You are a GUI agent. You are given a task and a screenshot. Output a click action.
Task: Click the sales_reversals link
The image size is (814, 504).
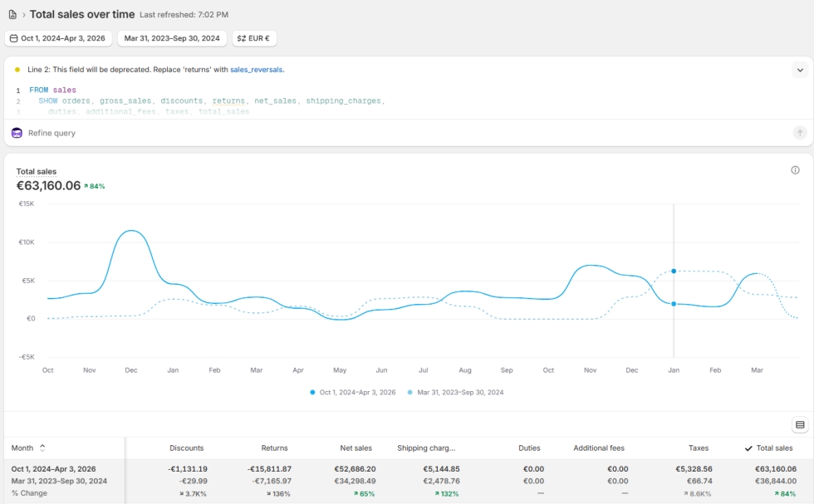257,70
